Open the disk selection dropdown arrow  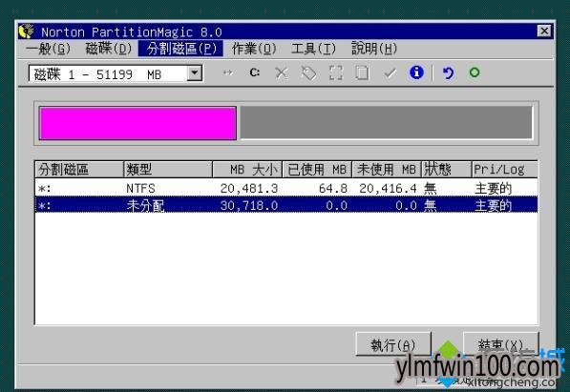click(x=195, y=73)
